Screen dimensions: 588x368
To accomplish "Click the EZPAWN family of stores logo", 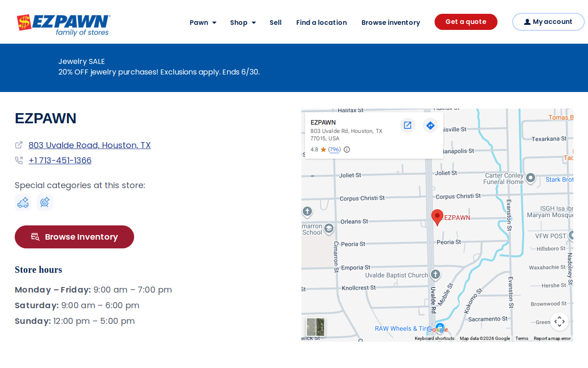I will click(64, 25).
